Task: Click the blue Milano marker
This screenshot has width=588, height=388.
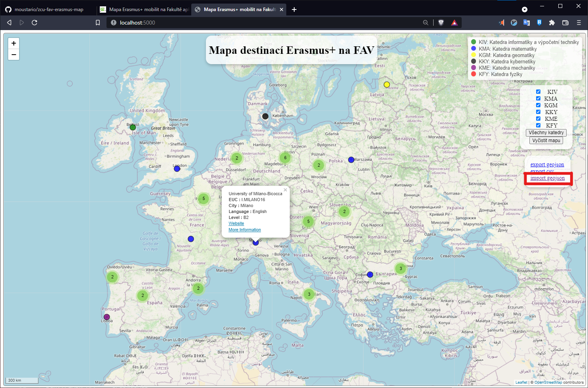Action: (256, 242)
